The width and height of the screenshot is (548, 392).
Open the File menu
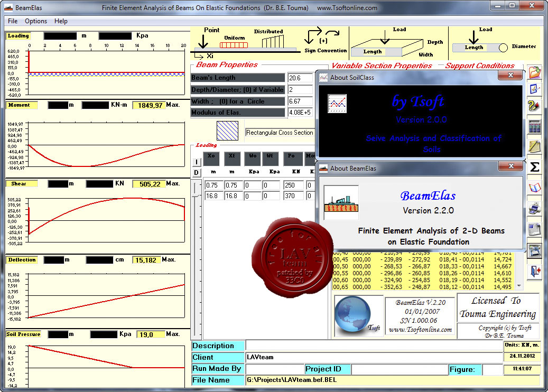(13, 21)
